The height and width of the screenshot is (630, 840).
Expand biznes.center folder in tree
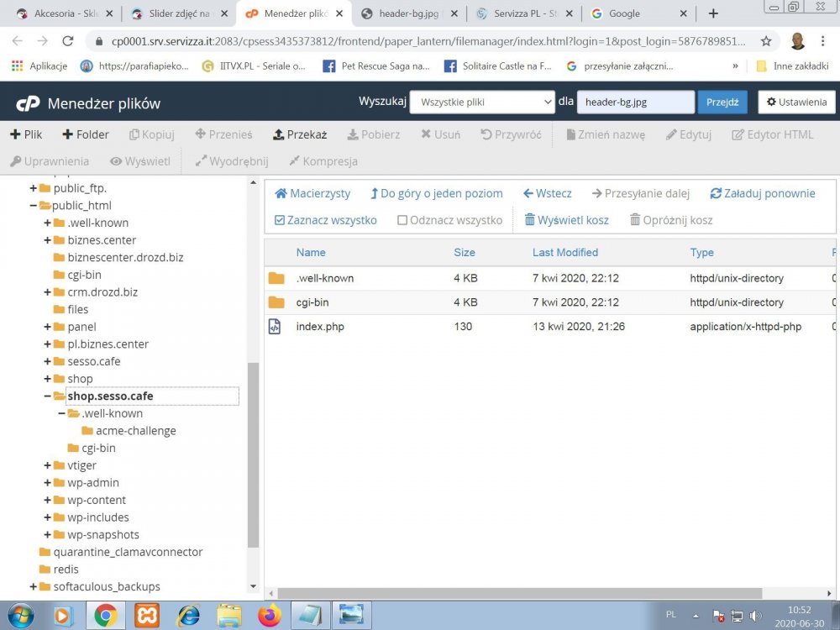(x=47, y=240)
